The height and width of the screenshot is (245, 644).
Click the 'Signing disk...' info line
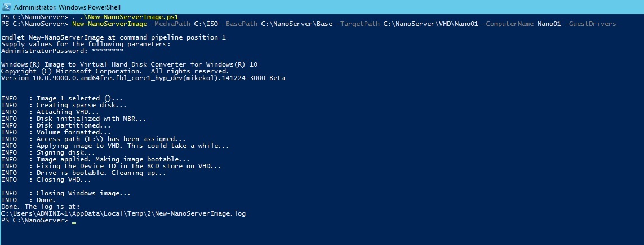pos(48,152)
